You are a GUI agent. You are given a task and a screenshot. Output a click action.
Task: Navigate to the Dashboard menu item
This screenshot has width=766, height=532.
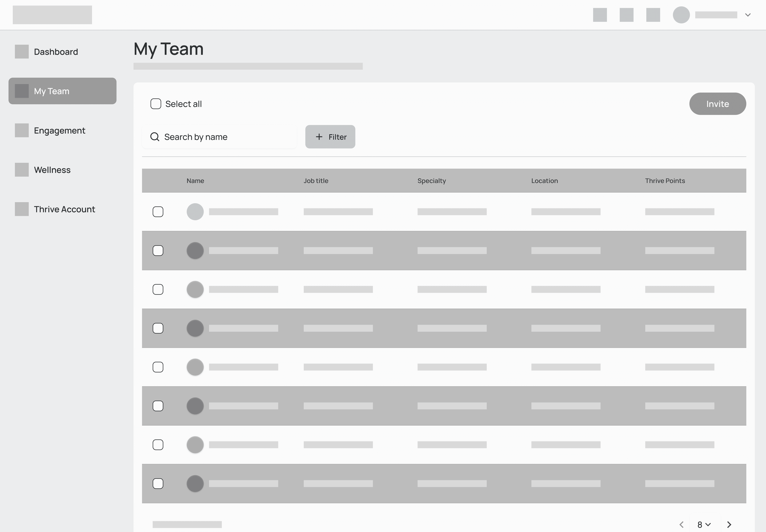[56, 52]
